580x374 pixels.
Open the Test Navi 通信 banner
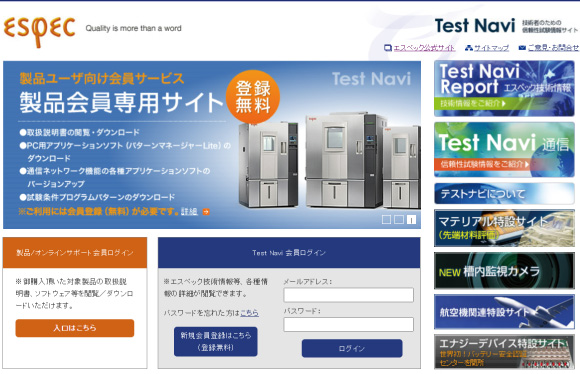[x=504, y=149]
